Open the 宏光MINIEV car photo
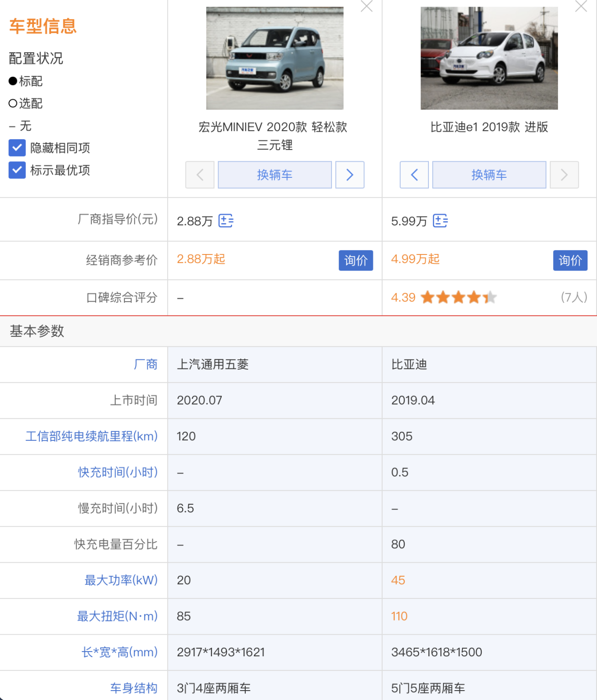 coord(275,58)
